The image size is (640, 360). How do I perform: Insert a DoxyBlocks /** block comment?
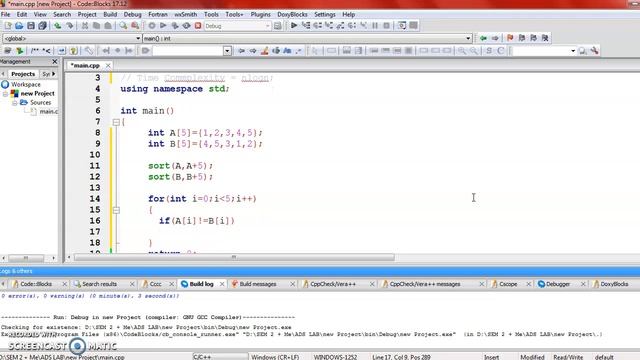(x=35, y=51)
